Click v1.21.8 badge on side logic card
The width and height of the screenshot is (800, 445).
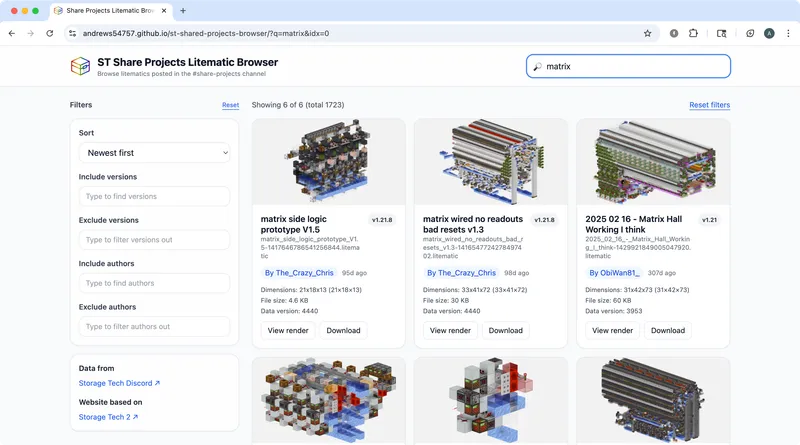tap(382, 220)
